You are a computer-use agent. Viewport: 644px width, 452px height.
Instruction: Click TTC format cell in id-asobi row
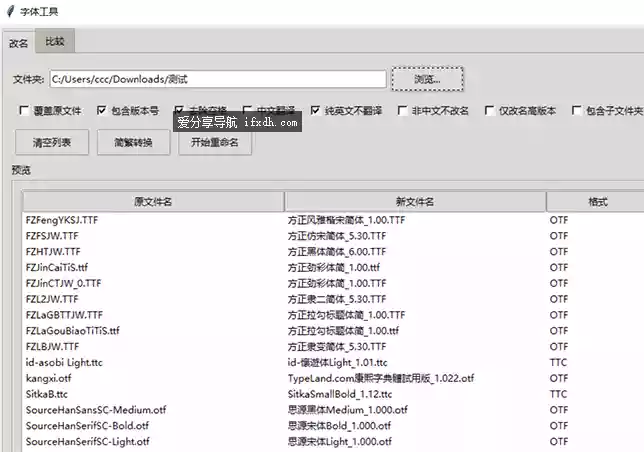tap(558, 363)
